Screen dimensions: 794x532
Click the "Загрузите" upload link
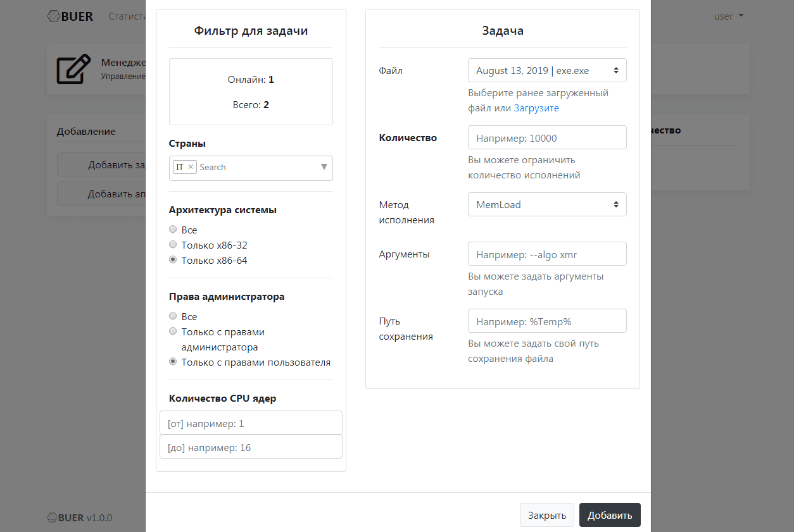click(536, 108)
